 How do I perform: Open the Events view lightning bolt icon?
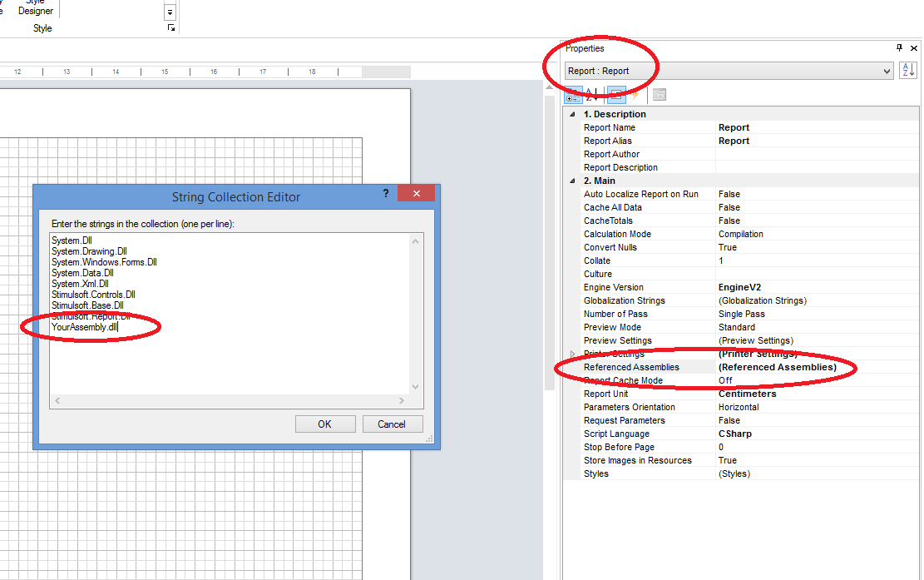coord(634,95)
